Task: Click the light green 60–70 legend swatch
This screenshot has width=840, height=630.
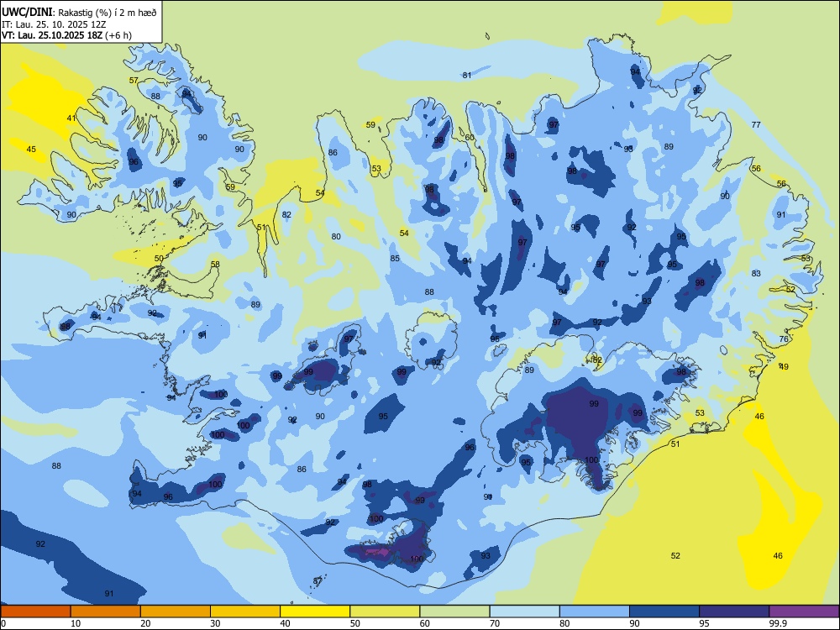Action: pos(454,612)
